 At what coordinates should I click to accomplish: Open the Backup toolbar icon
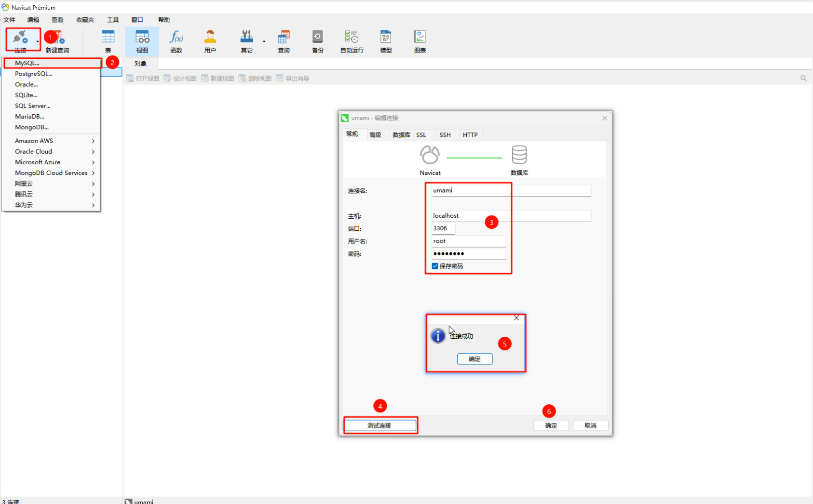[317, 37]
